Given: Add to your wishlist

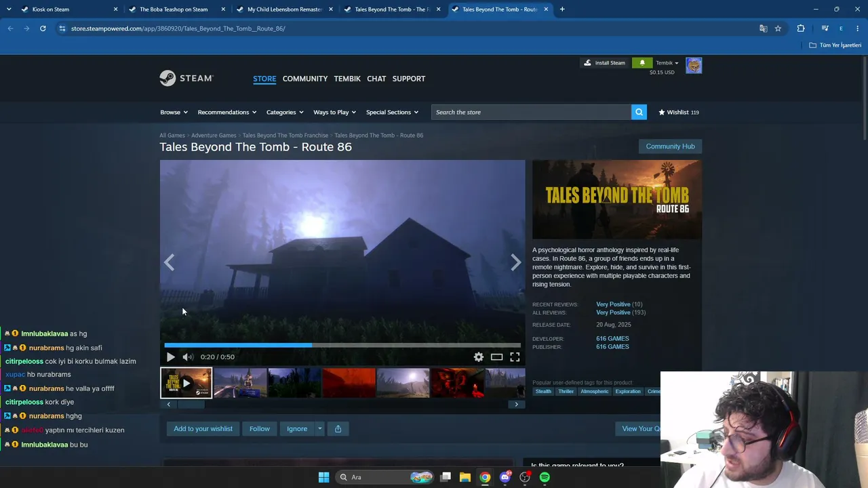Looking at the screenshot, I should pyautogui.click(x=203, y=428).
